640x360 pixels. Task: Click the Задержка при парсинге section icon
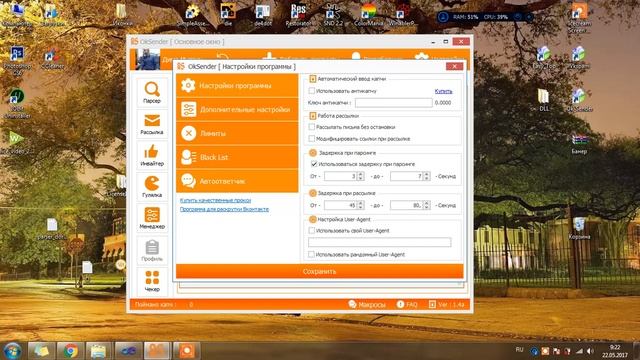point(313,153)
